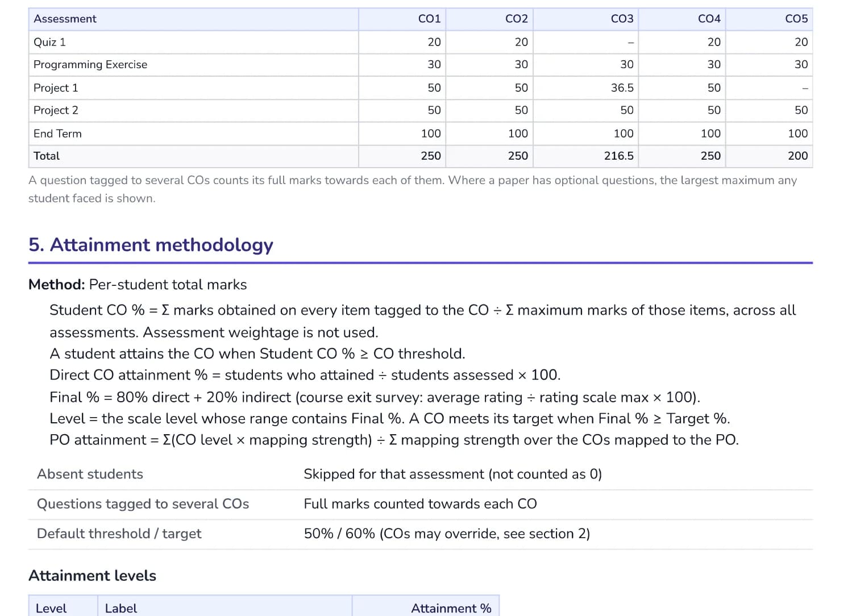Click "Questions tagged to several COs" label
This screenshot has width=856, height=616.
coord(143,504)
